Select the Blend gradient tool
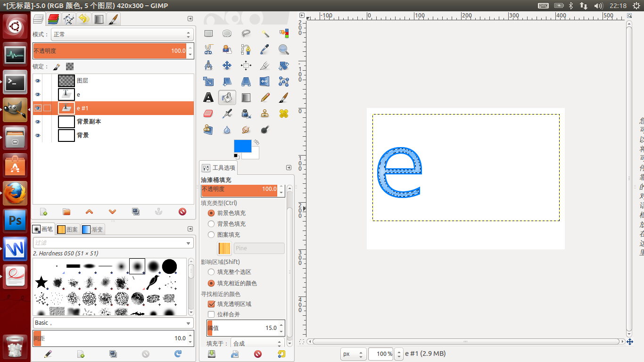The height and width of the screenshot is (362, 644). pos(246,98)
